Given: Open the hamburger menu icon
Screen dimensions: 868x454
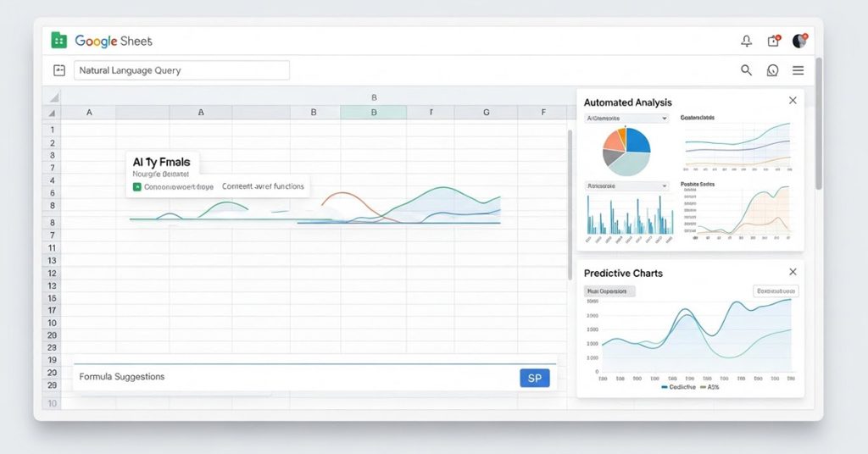Looking at the screenshot, I should pyautogui.click(x=798, y=70).
